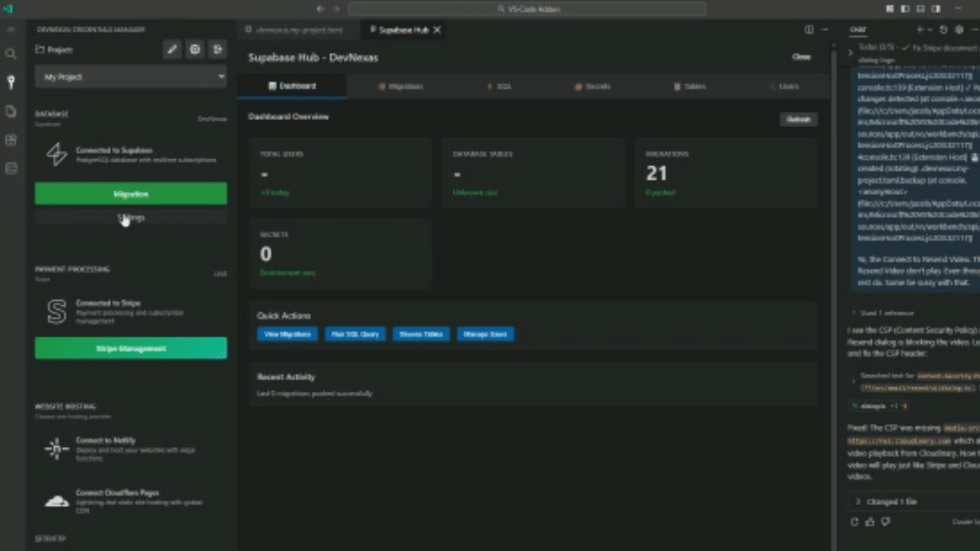Switch to the Migrations tab

click(x=400, y=86)
